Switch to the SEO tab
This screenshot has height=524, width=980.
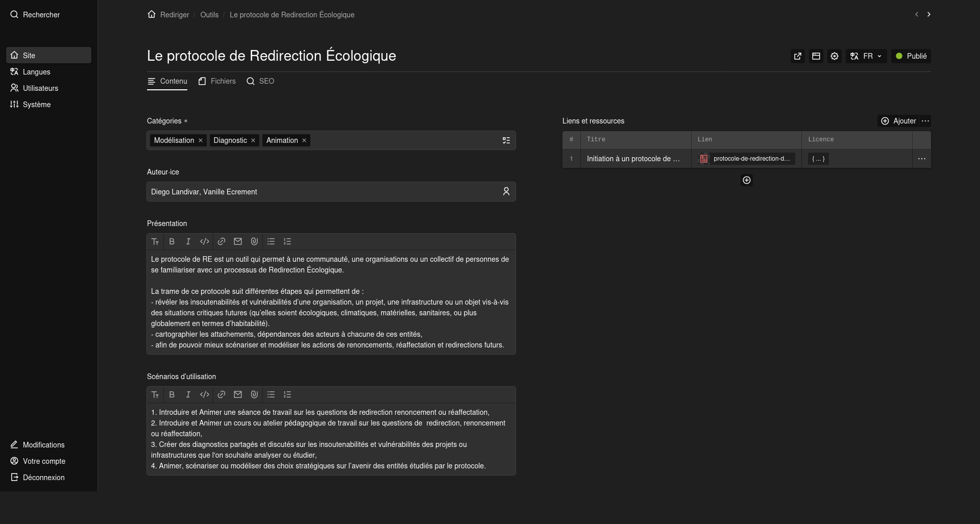tap(260, 81)
